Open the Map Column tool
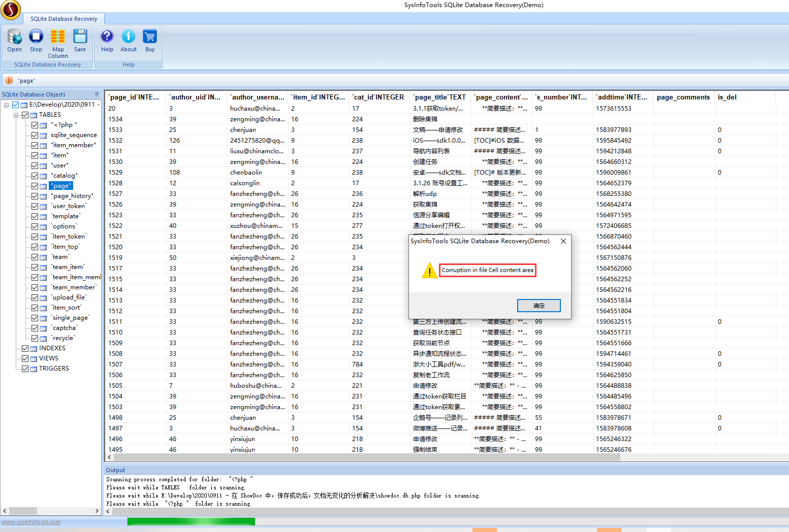Image resolution: width=789 pixels, height=532 pixels. coord(58,40)
